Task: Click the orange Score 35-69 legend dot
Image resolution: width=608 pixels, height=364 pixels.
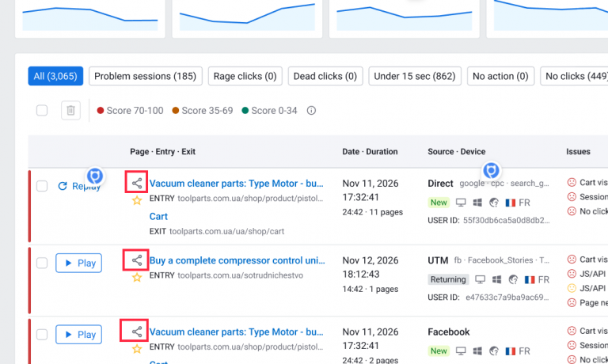Action: 176,111
